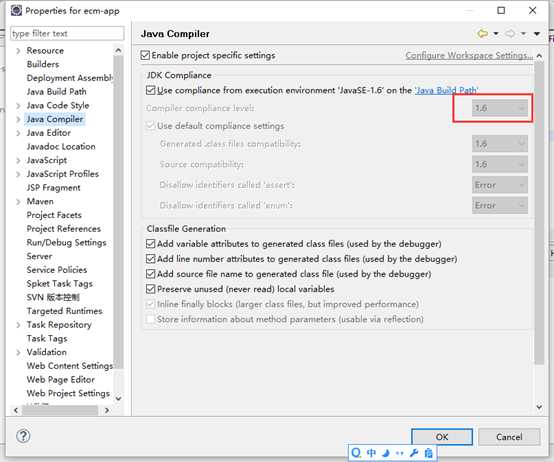
Task: Expand the Validation node arrow
Action: click(x=18, y=353)
